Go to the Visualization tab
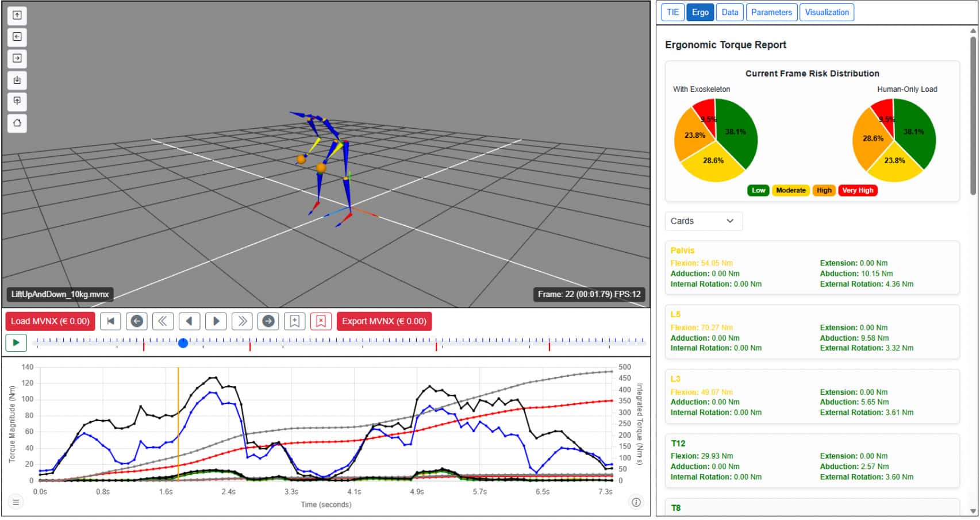This screenshot has width=980, height=520. pos(827,12)
